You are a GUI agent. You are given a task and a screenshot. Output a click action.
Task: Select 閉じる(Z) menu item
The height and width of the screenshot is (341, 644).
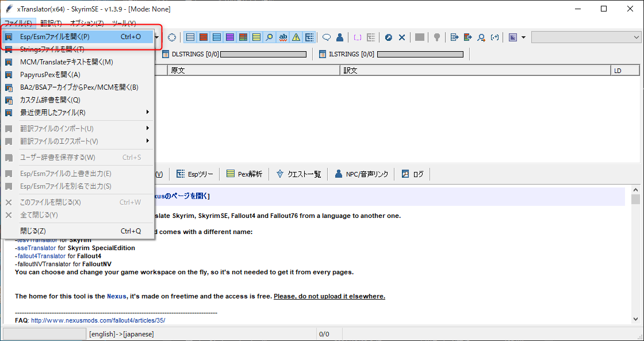78,231
